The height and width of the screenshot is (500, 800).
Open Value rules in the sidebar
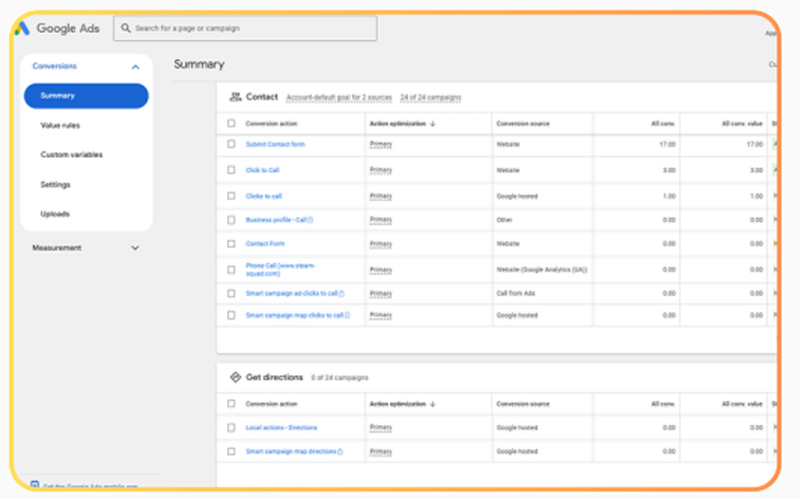tap(60, 126)
